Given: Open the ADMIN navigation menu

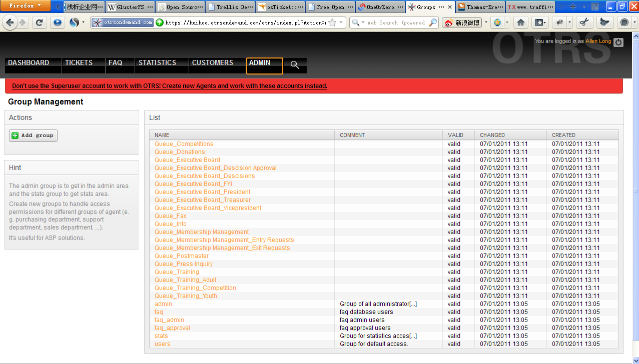Looking at the screenshot, I should pyautogui.click(x=264, y=65).
